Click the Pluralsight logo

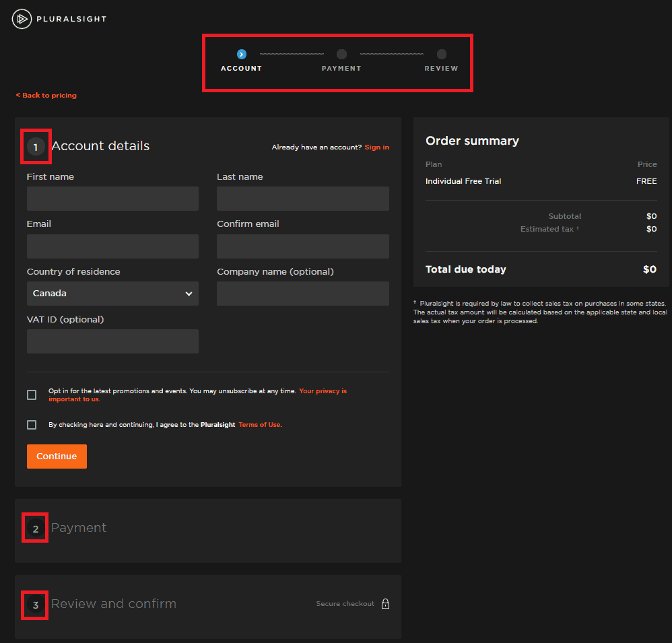point(59,19)
